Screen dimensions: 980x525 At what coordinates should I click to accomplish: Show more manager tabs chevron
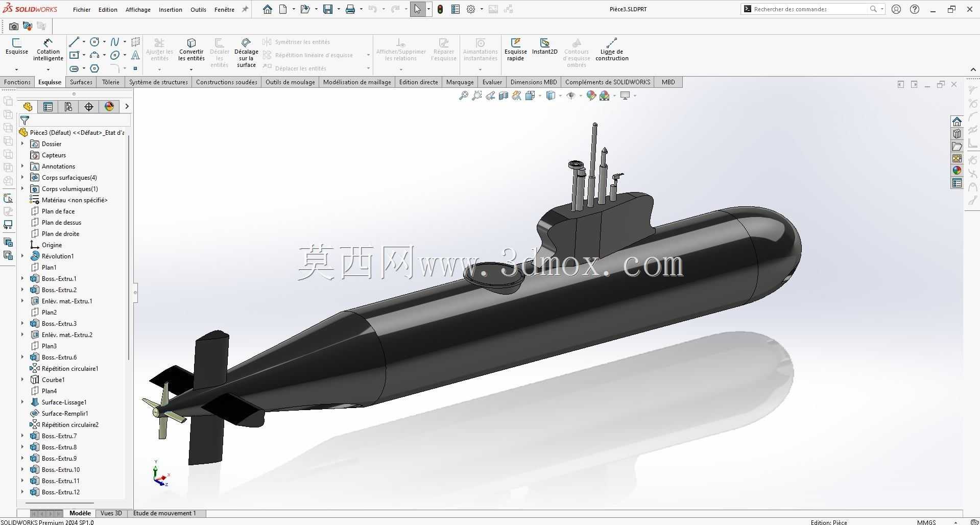click(127, 106)
